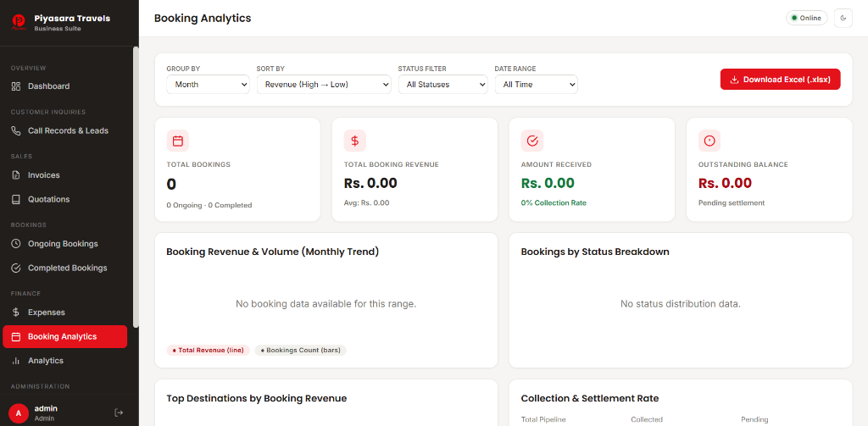
Task: Click the Booking Revenue & Volume heading
Action: click(273, 252)
